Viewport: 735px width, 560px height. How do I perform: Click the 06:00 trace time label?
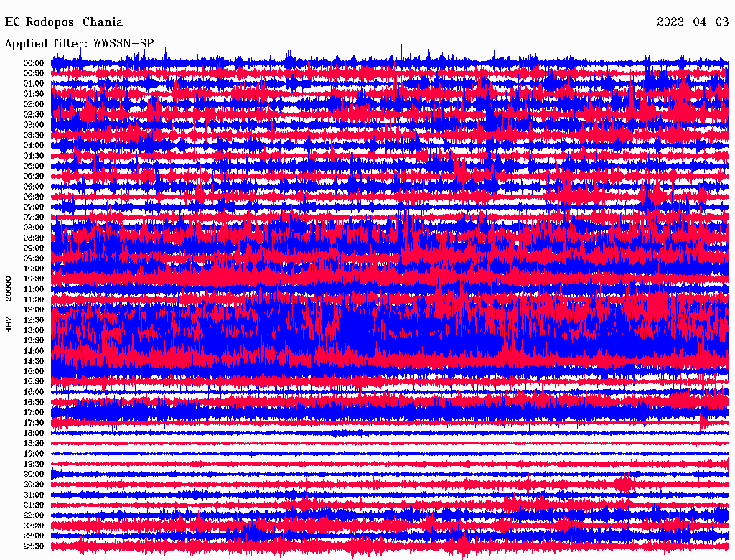click(34, 187)
